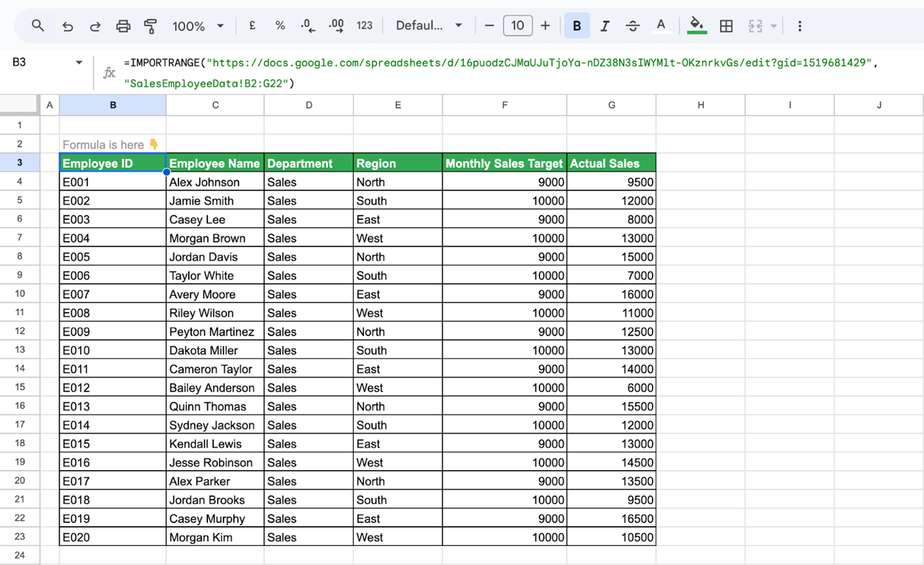The height and width of the screenshot is (565, 924).
Task: Open the Name box dropdown arrow
Action: [79, 63]
